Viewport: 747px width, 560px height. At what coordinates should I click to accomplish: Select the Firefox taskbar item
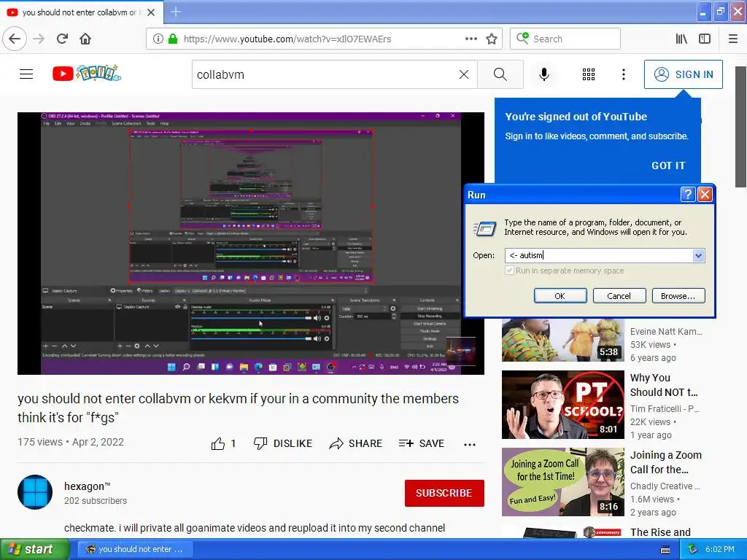[135, 549]
